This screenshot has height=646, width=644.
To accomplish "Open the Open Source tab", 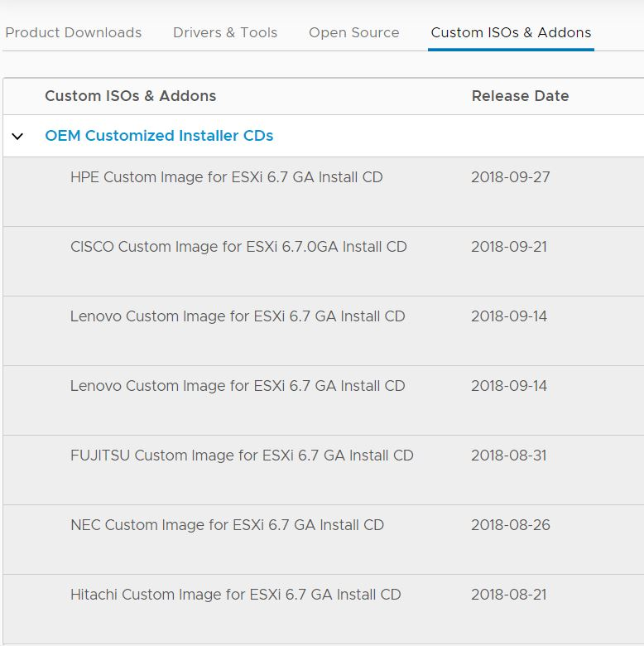I will 354,32.
